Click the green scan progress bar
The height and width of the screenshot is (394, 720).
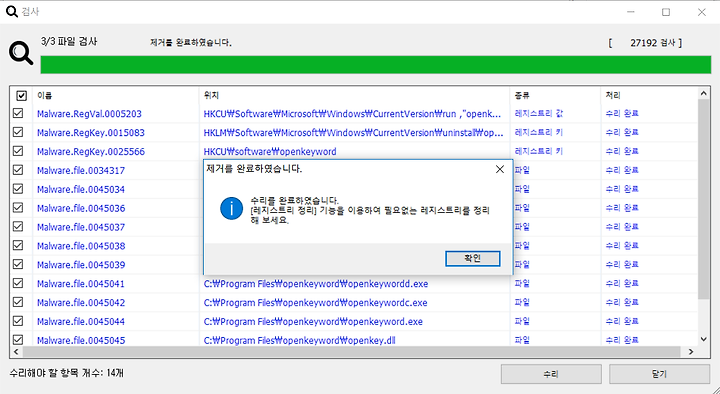tap(376, 64)
